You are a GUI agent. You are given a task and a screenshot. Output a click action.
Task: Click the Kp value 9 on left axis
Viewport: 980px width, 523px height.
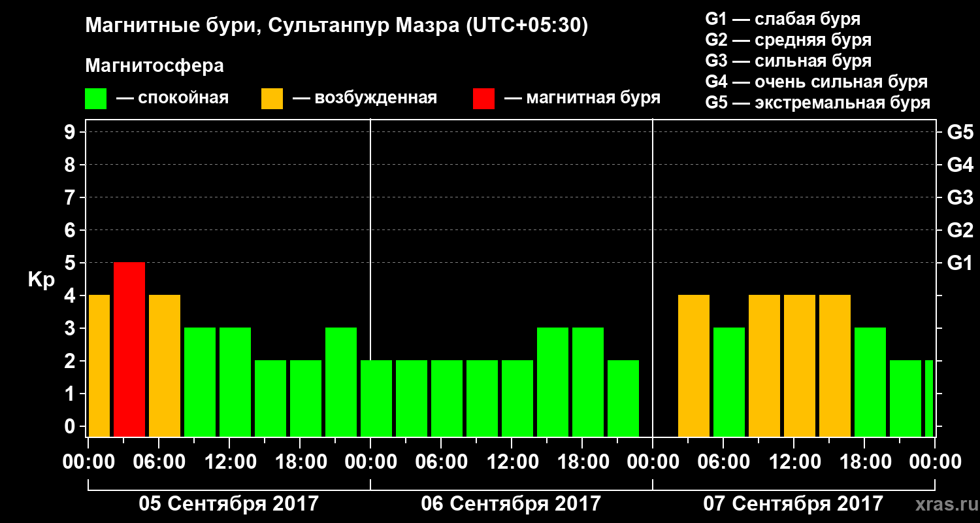71,132
